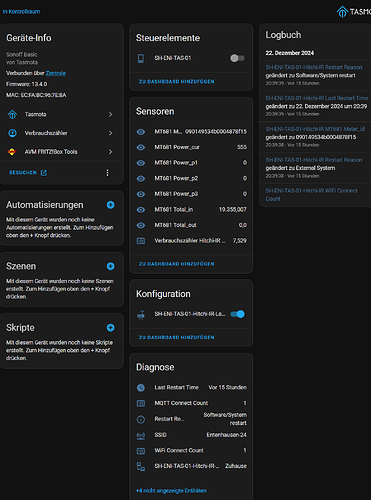Open the MT681 Power_p1 sensor row
371x500 pixels.
tap(191, 163)
